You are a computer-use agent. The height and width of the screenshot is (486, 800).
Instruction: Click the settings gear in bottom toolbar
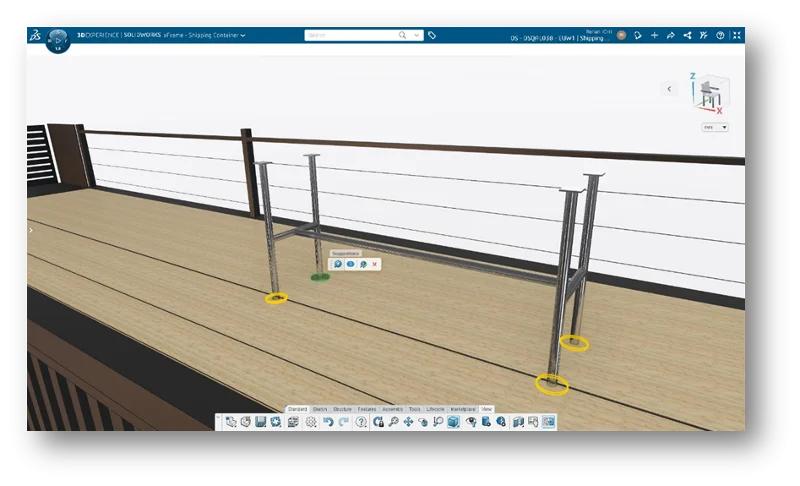(311, 422)
